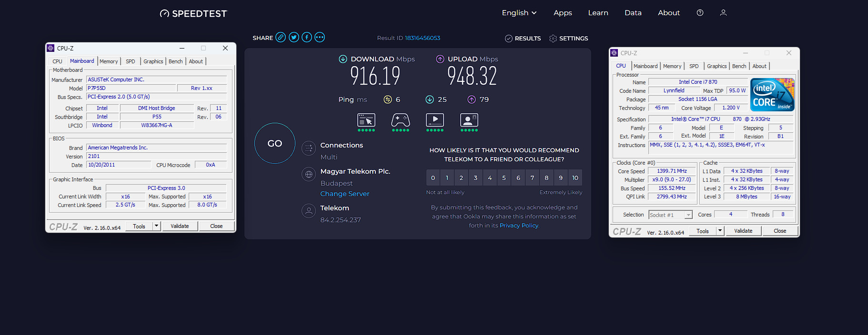The width and height of the screenshot is (868, 335).
Task: Open the user account icon
Action: (723, 13)
